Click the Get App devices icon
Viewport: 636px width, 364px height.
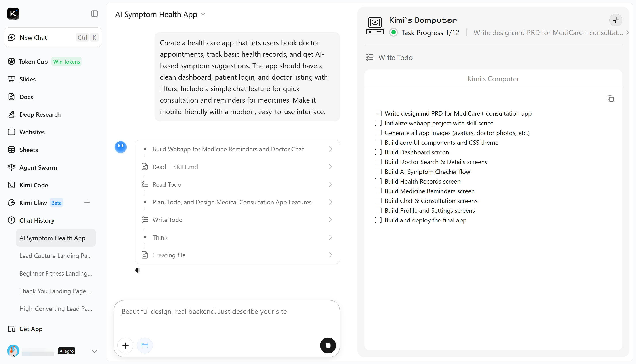(11, 329)
